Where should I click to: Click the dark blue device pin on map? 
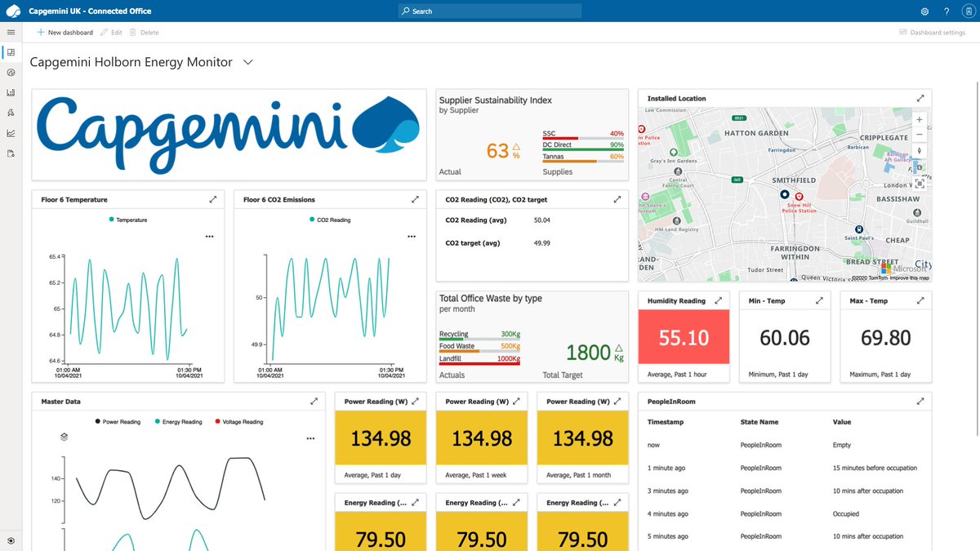[784, 194]
